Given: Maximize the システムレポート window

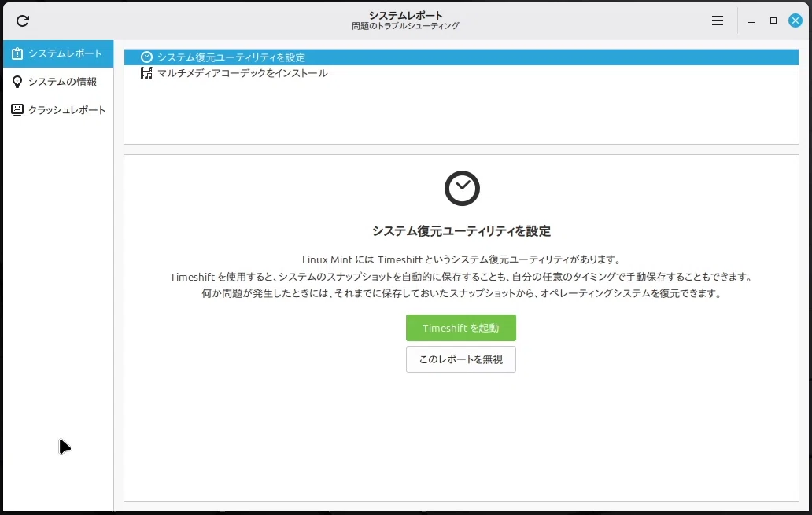Looking at the screenshot, I should tap(773, 20).
